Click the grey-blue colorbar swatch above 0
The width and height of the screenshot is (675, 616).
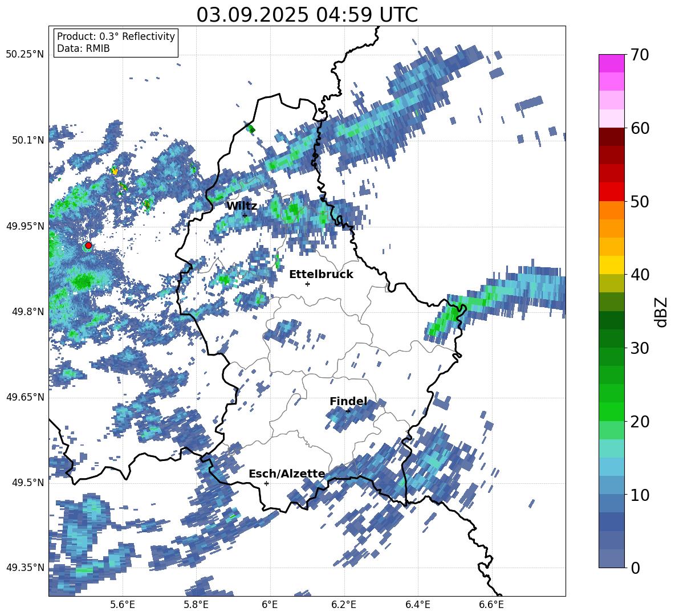(x=611, y=558)
